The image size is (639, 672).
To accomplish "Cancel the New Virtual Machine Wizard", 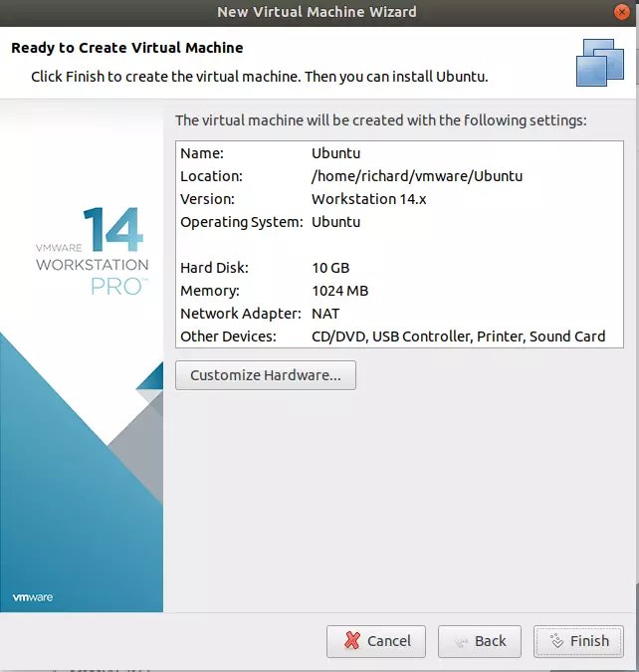I will [x=376, y=641].
